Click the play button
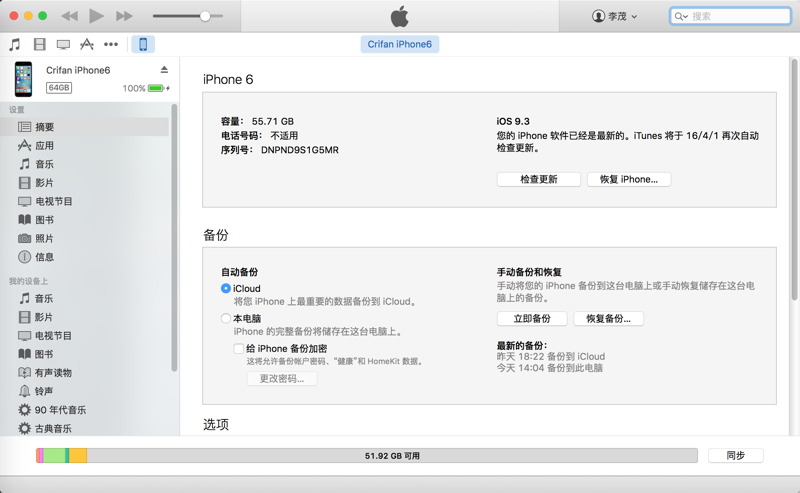 pos(96,16)
